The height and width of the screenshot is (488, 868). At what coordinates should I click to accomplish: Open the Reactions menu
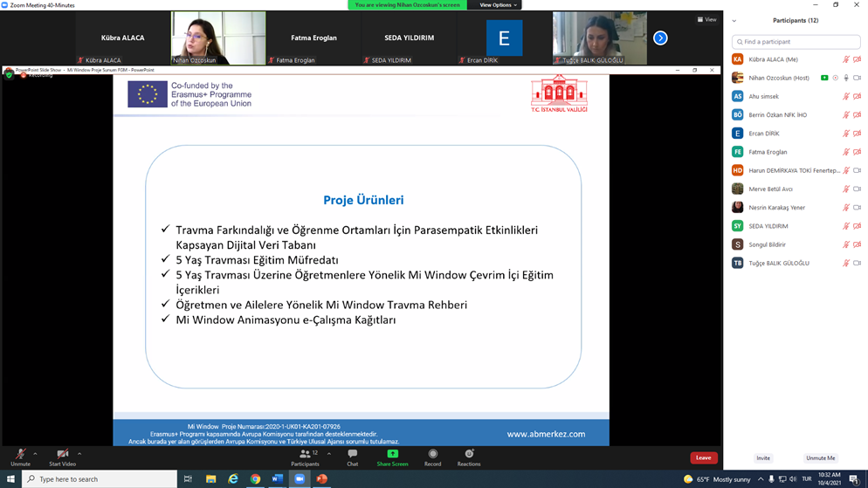pyautogui.click(x=469, y=457)
